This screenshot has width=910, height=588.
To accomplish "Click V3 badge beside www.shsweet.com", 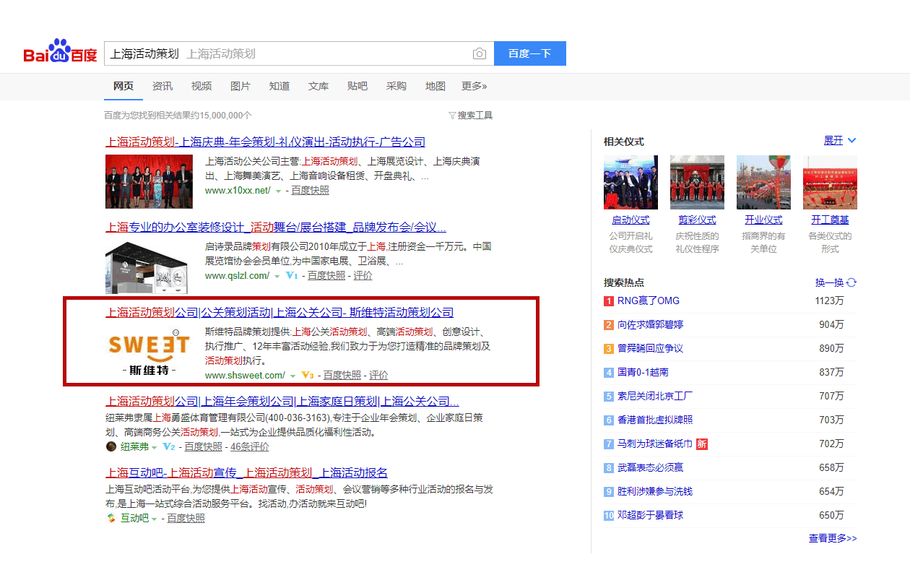I will point(307,376).
